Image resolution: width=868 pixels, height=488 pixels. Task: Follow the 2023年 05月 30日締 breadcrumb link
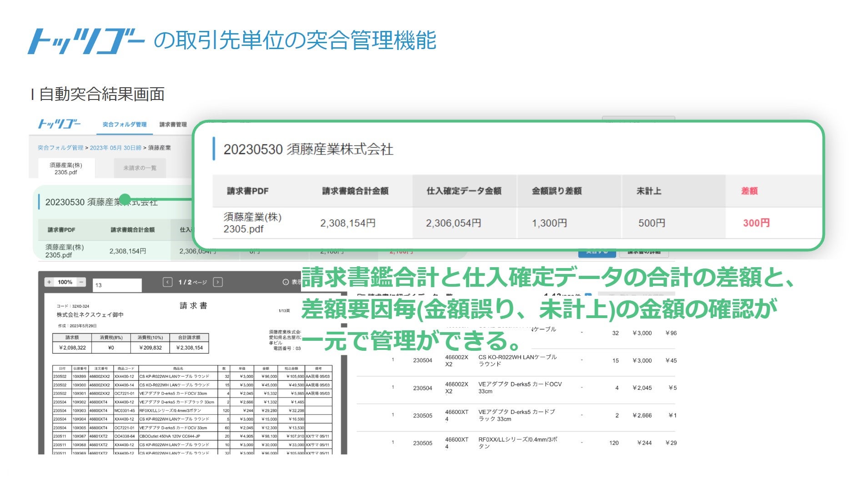point(115,148)
